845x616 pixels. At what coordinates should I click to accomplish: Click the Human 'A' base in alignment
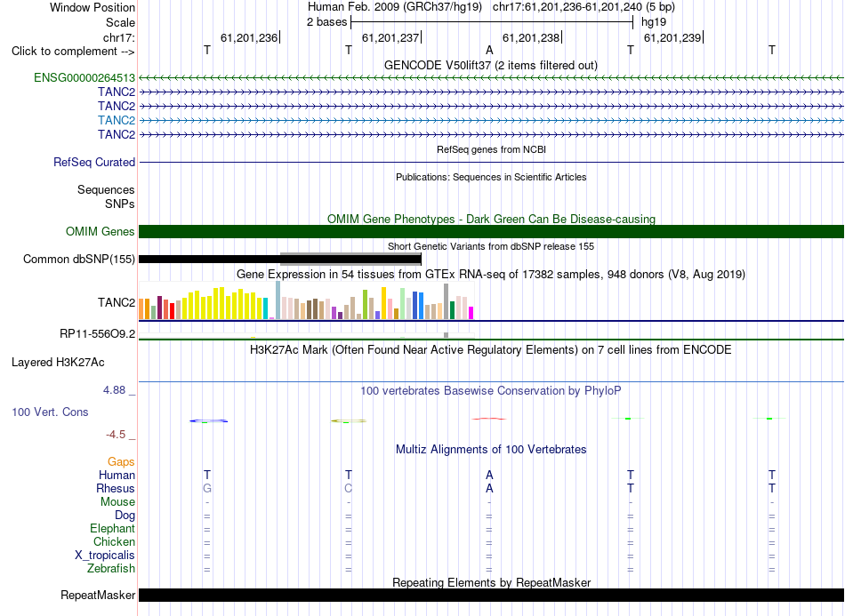489,475
